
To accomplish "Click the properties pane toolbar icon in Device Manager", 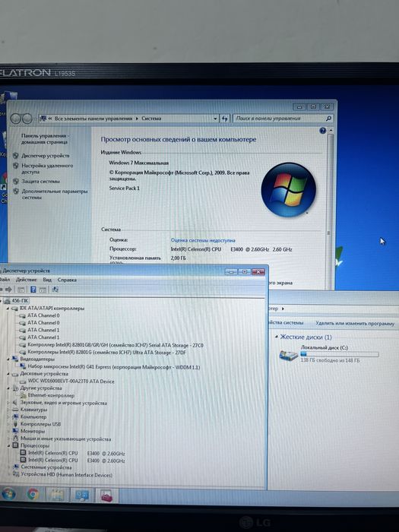I will coord(43,290).
